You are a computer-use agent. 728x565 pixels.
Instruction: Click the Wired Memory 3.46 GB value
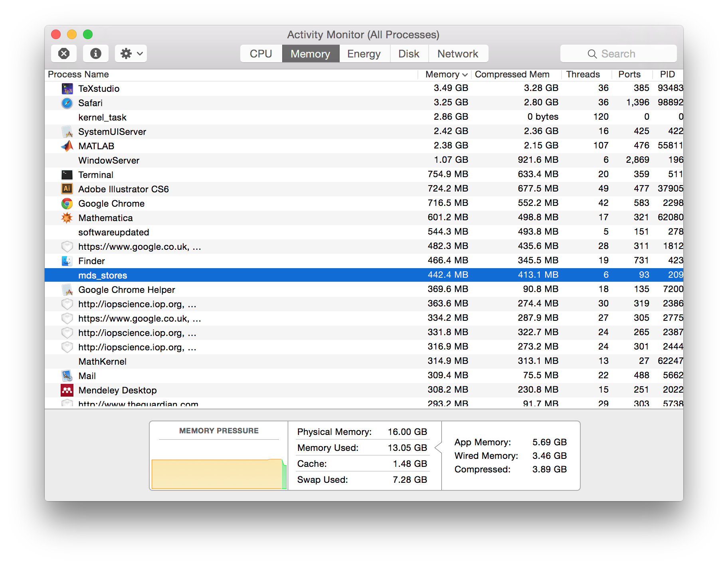pos(550,456)
